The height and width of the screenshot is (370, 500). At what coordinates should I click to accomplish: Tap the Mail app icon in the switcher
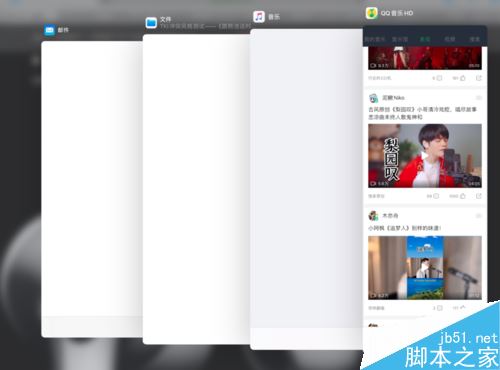pyautogui.click(x=50, y=30)
